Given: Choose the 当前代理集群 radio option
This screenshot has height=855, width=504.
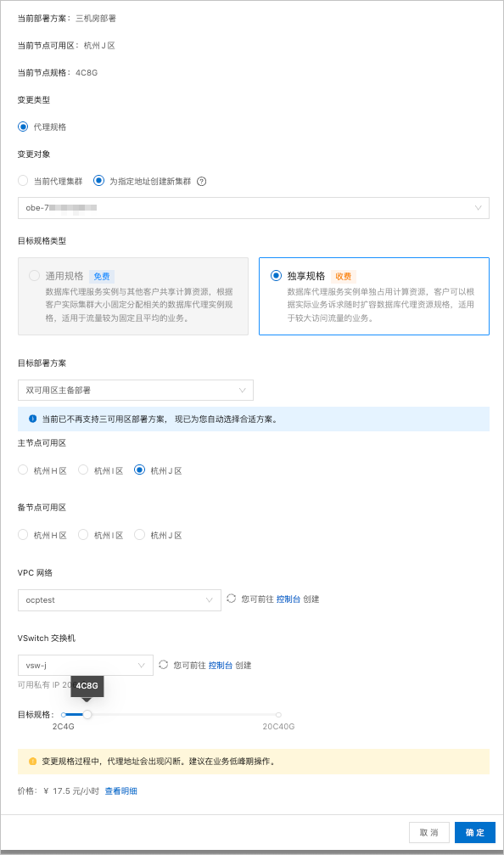Looking at the screenshot, I should pos(23,181).
